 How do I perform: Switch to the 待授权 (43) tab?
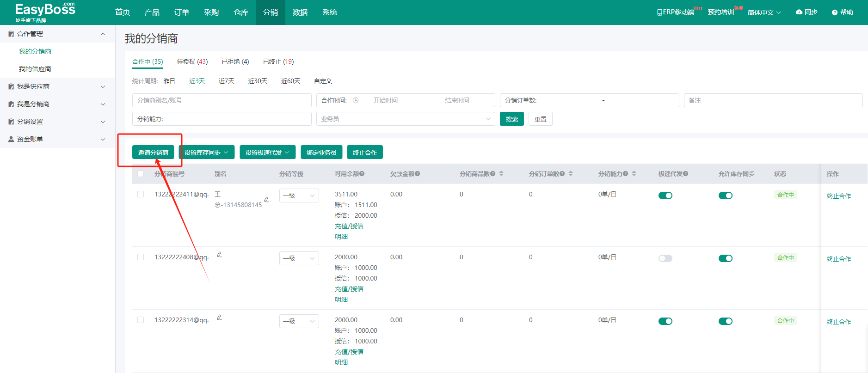coord(192,61)
